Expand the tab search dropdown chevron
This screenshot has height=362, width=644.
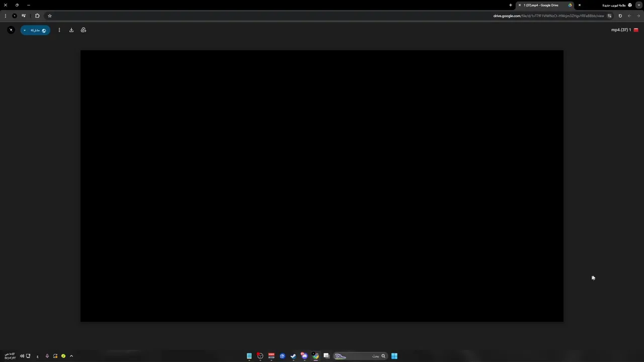(639, 5)
